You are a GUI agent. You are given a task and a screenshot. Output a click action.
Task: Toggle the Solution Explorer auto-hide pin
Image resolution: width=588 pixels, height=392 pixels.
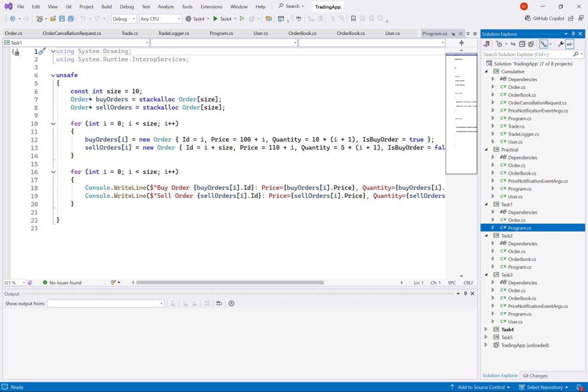(573, 34)
